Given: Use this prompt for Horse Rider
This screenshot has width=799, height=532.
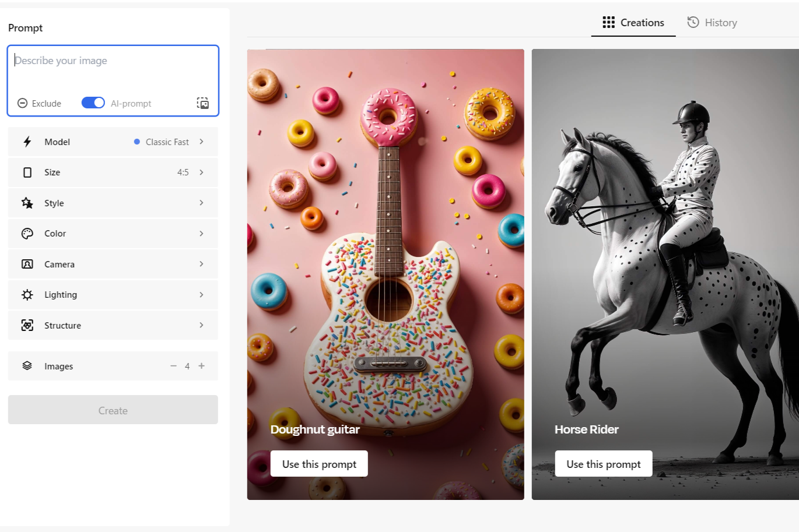Looking at the screenshot, I should click(603, 464).
